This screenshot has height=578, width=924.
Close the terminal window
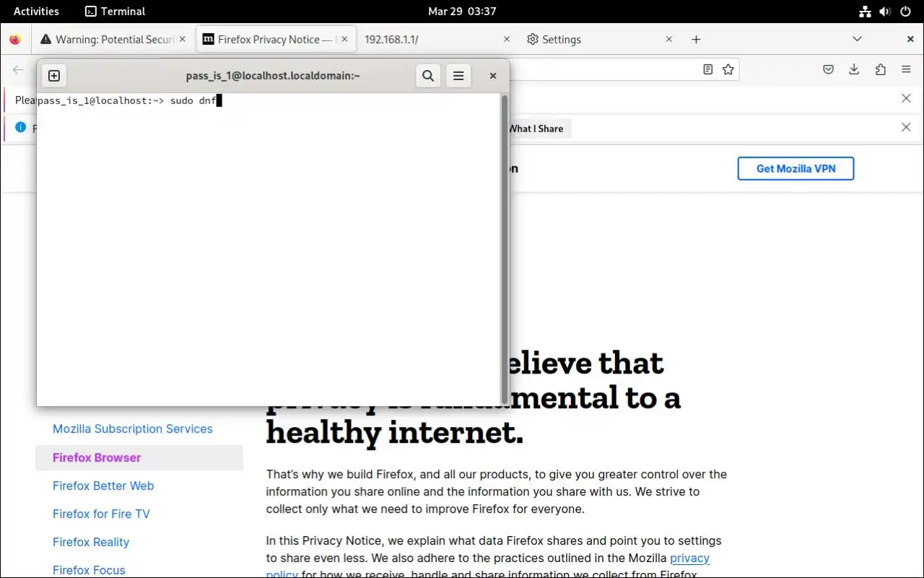493,76
